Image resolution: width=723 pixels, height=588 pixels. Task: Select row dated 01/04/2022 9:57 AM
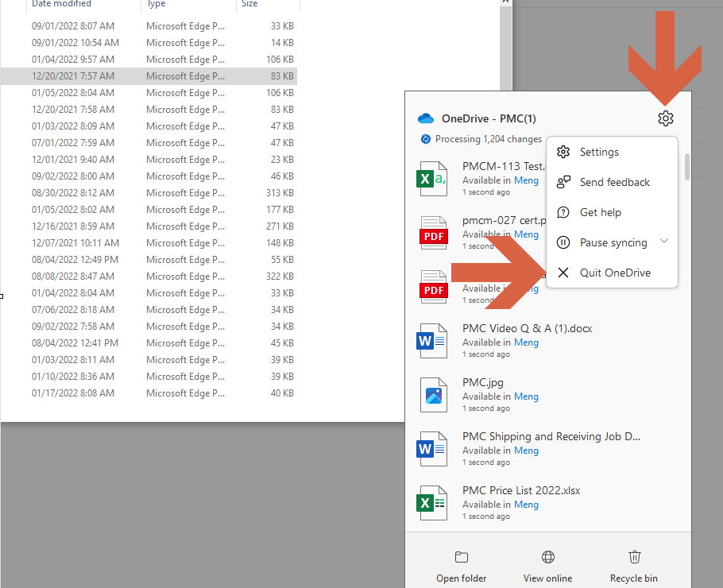click(149, 59)
